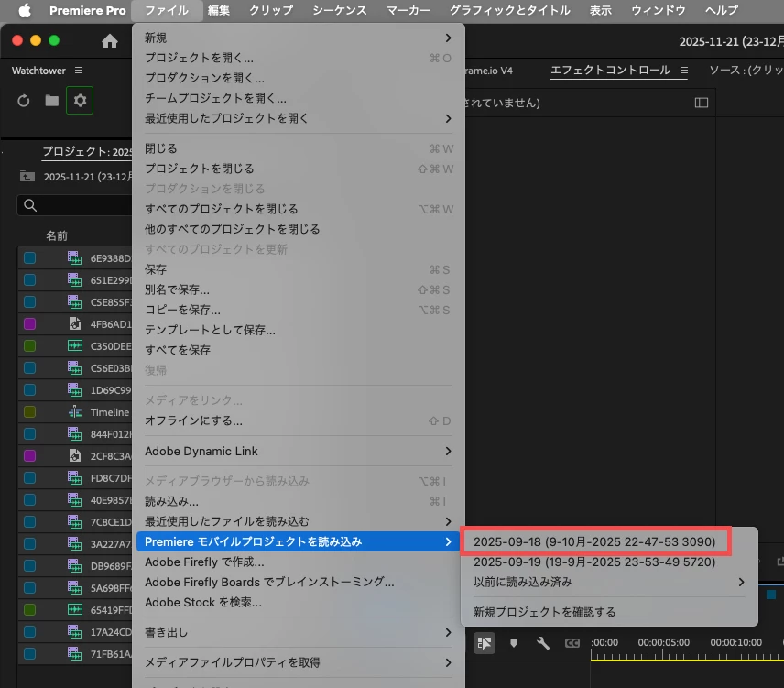Screen dimensions: 784x688
Task: Click the clip icon of 6E9388D item
Action: 75,258
